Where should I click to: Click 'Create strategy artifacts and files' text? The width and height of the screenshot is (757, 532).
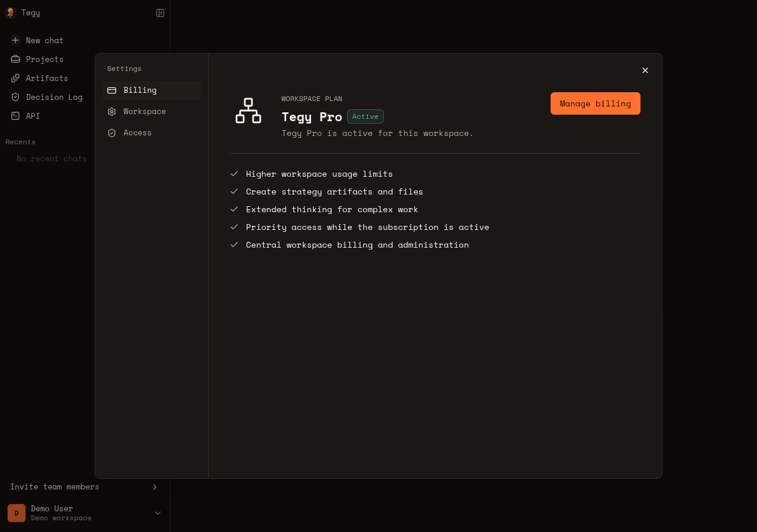point(335,192)
